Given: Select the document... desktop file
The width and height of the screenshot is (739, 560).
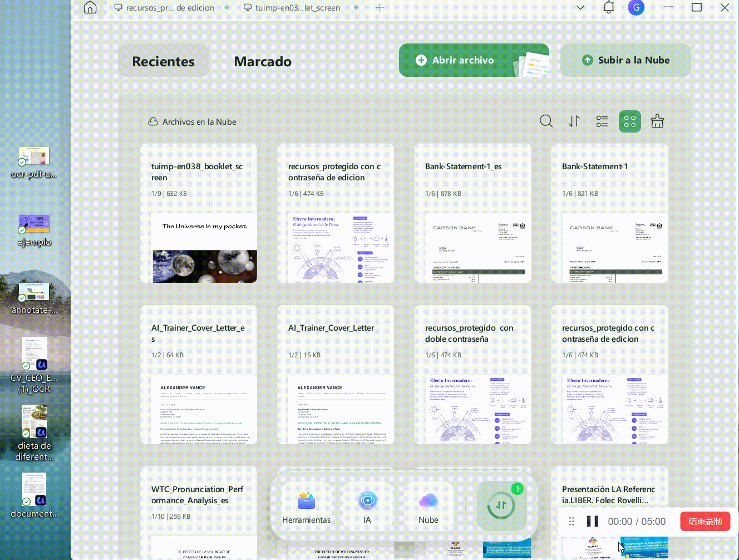Looking at the screenshot, I should click(35, 495).
